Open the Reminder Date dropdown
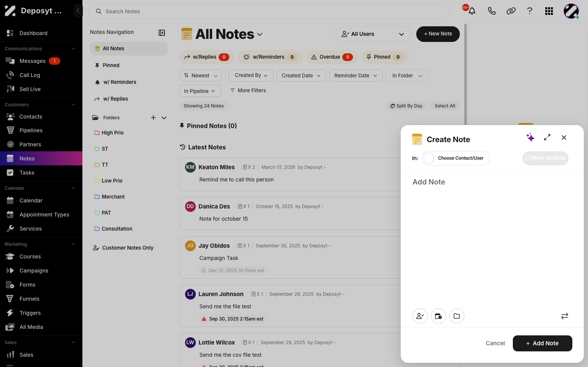The width and height of the screenshot is (588, 367). click(x=356, y=75)
